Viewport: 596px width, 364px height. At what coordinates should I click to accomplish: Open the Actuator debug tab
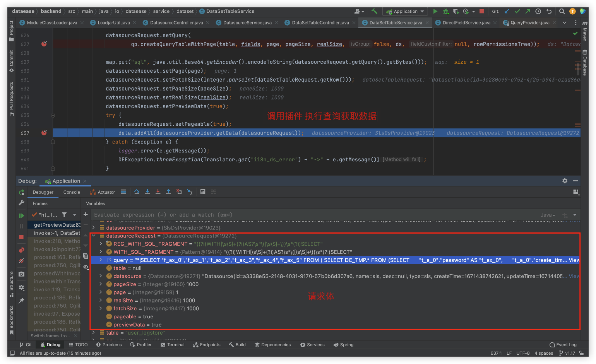103,192
